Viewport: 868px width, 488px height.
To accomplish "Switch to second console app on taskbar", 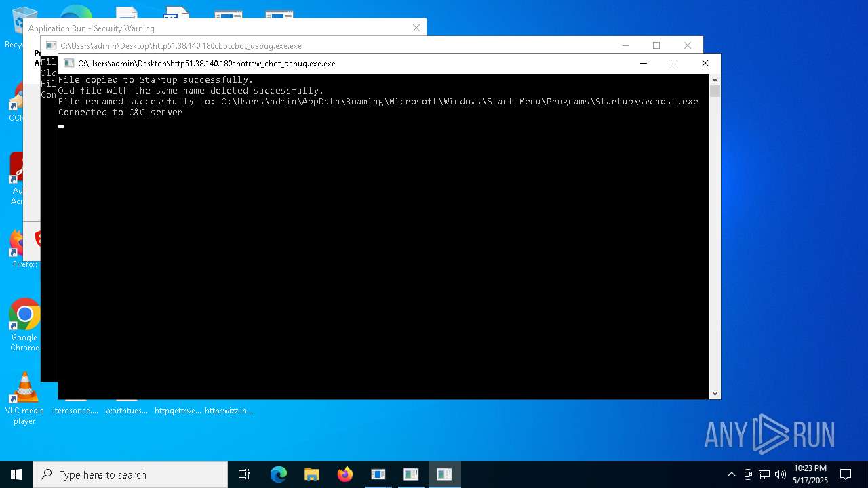I will 411,474.
